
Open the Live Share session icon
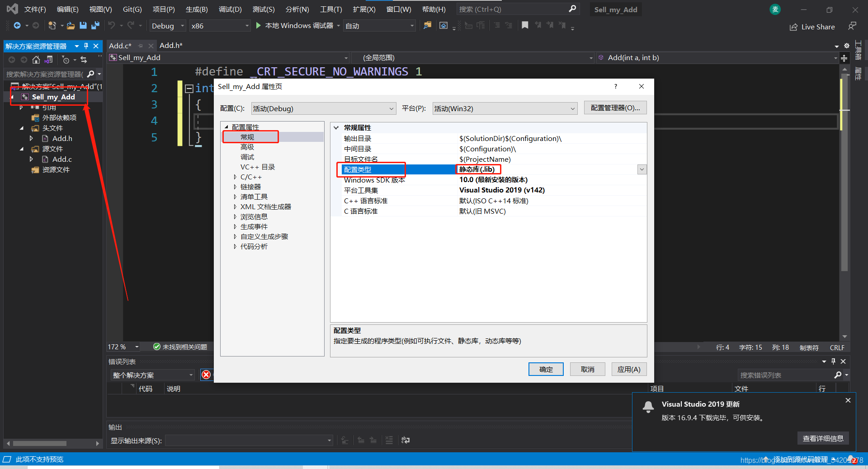coord(793,27)
